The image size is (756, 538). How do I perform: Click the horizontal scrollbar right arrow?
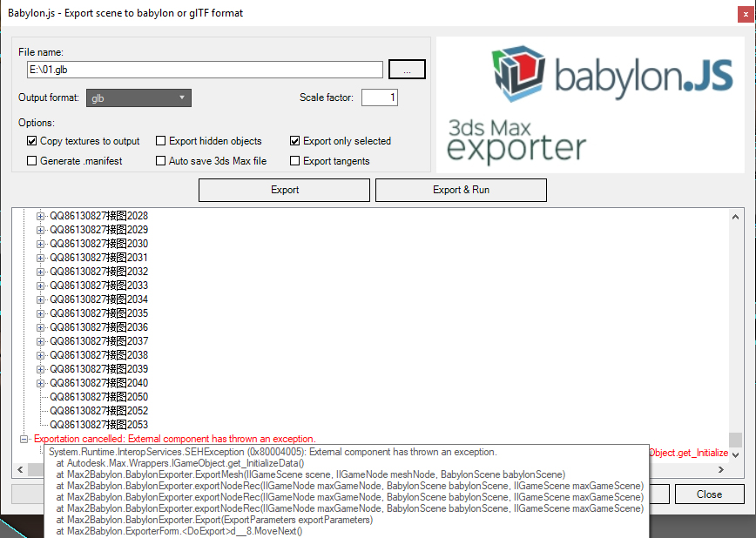721,469
